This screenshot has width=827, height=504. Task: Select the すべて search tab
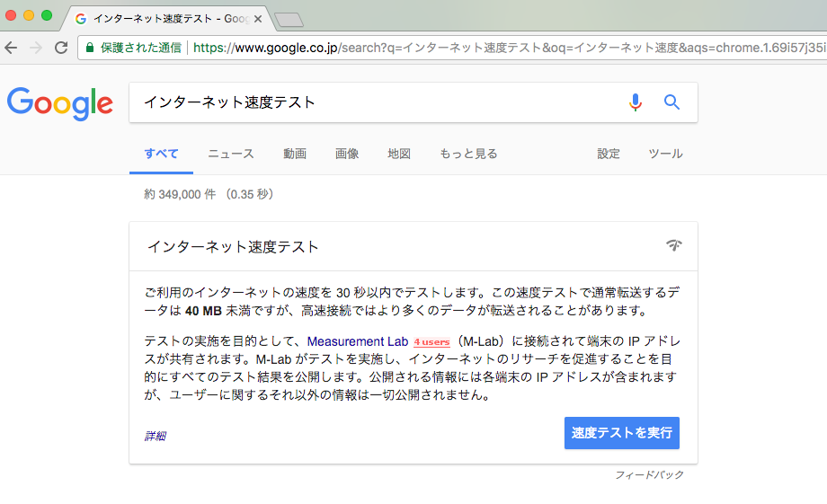point(162,154)
